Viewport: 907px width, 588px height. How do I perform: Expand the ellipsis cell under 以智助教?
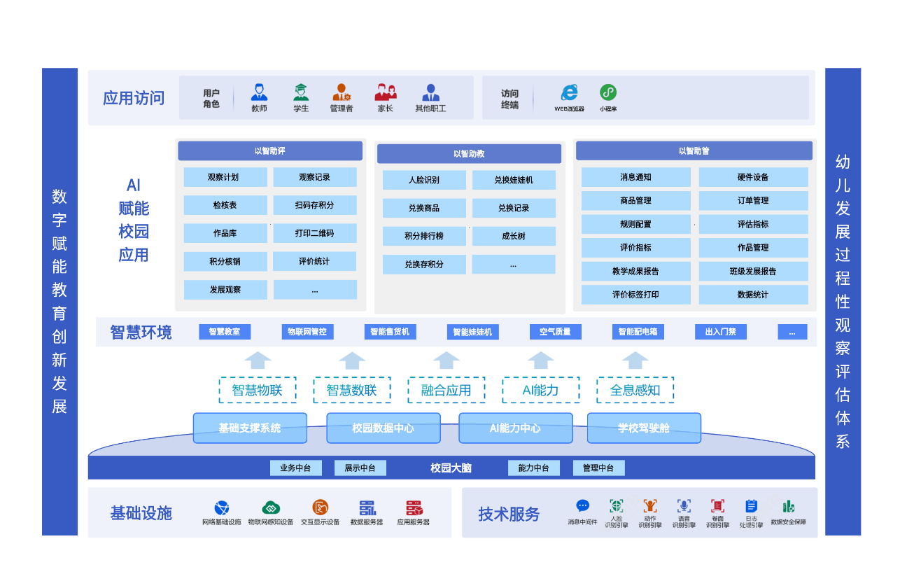514,264
